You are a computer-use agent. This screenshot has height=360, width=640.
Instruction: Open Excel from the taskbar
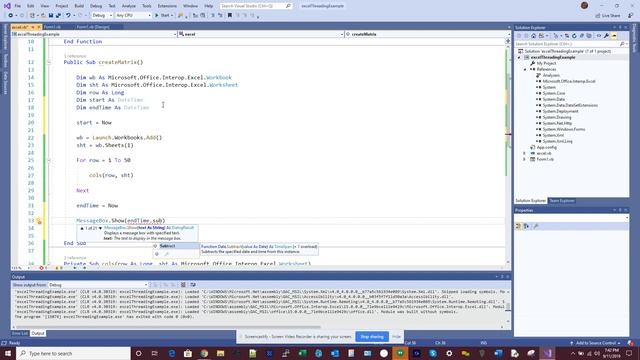(302, 353)
